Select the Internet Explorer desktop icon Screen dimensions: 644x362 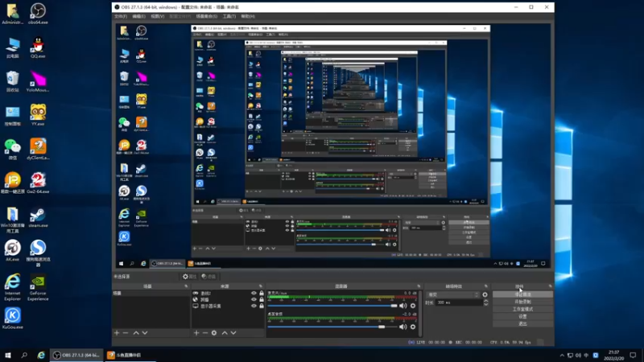12,287
